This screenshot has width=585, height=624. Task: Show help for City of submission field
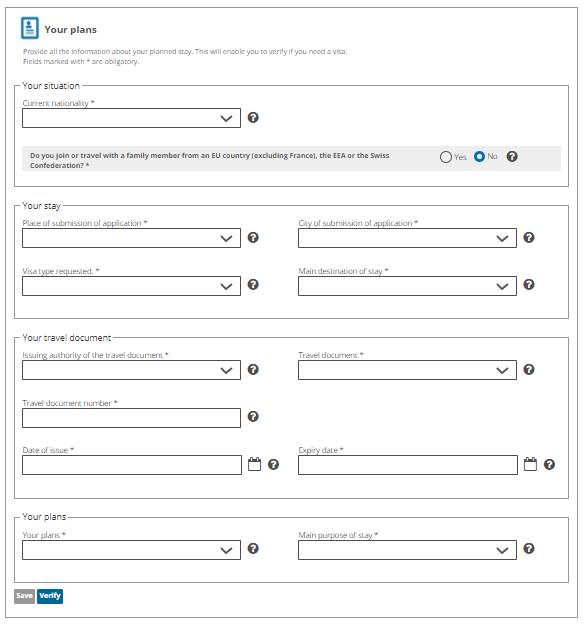click(x=529, y=238)
